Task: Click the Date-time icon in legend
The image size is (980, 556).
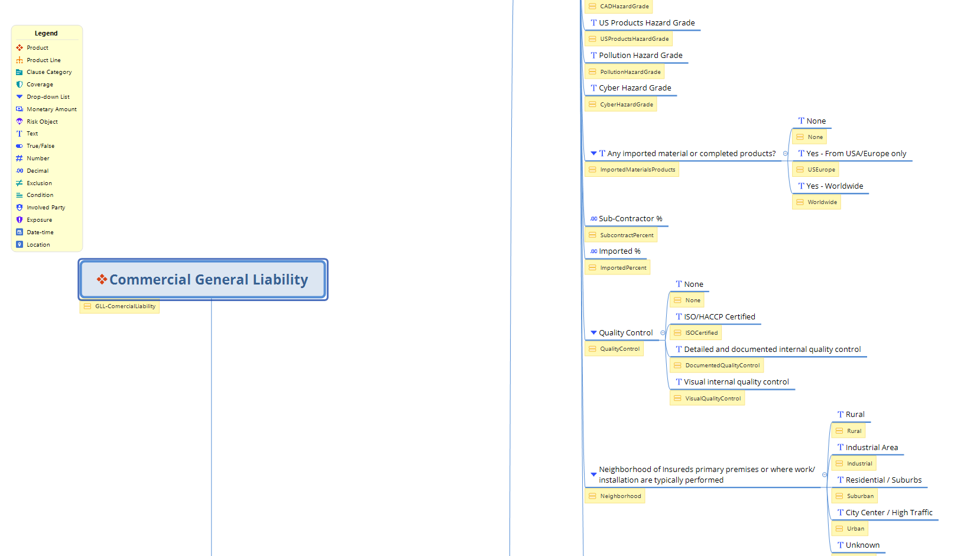Action: click(20, 232)
